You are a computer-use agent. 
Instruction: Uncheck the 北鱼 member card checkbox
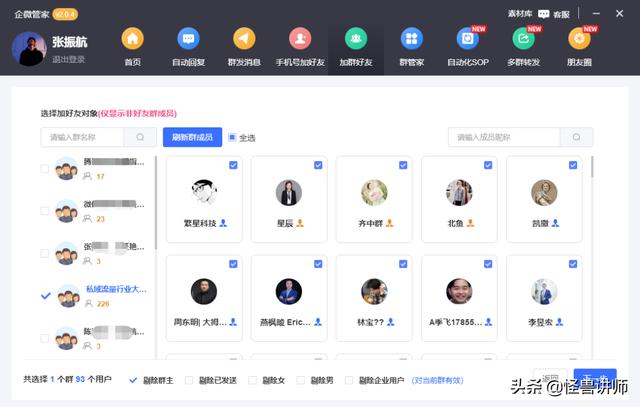488,165
